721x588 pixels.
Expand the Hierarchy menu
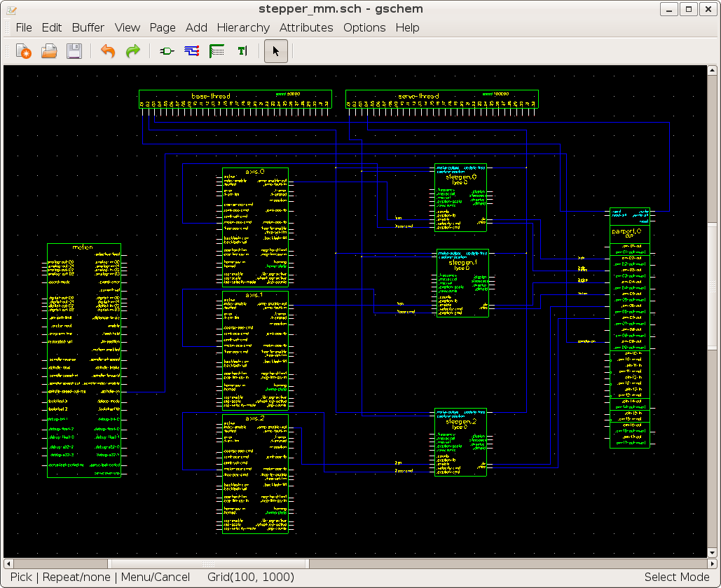[x=243, y=27]
